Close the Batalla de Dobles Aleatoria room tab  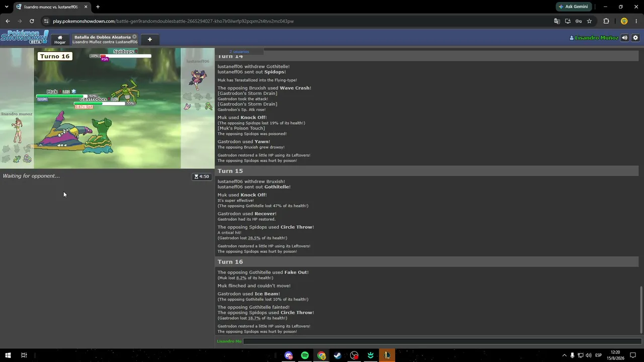[x=134, y=37]
